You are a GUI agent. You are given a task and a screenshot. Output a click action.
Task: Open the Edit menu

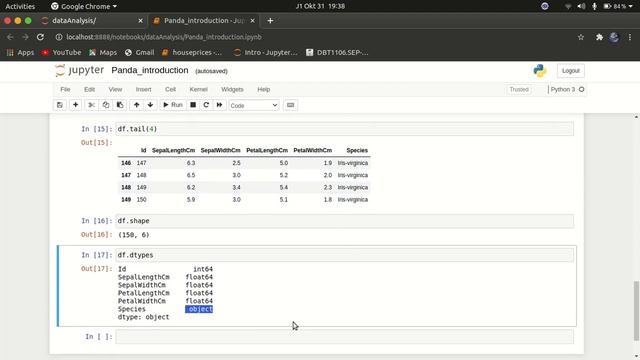click(89, 89)
